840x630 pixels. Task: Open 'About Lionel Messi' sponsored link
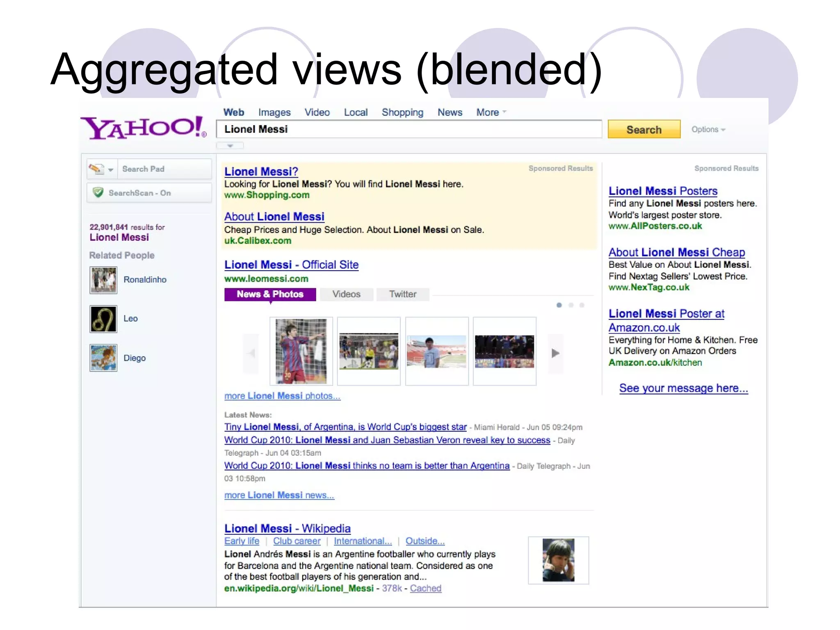(x=274, y=217)
